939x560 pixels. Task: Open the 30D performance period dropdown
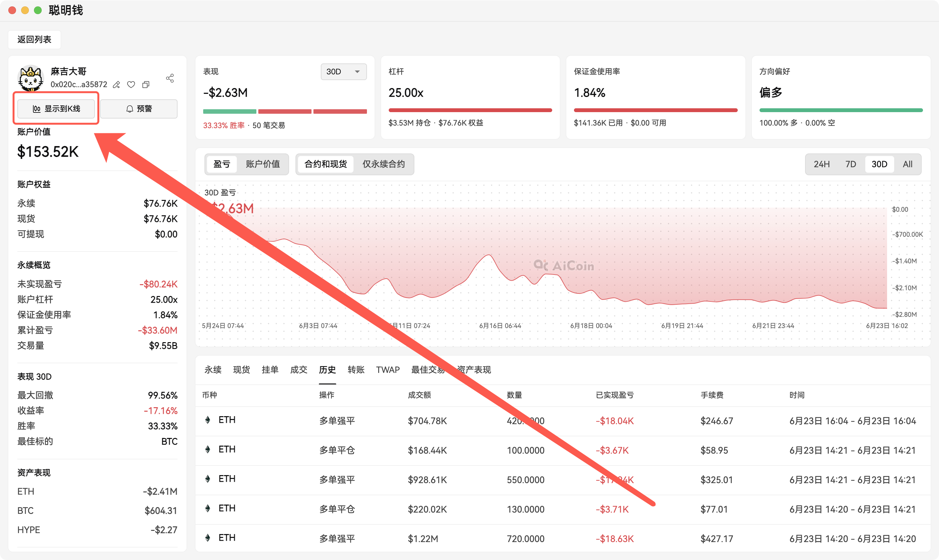tap(344, 72)
